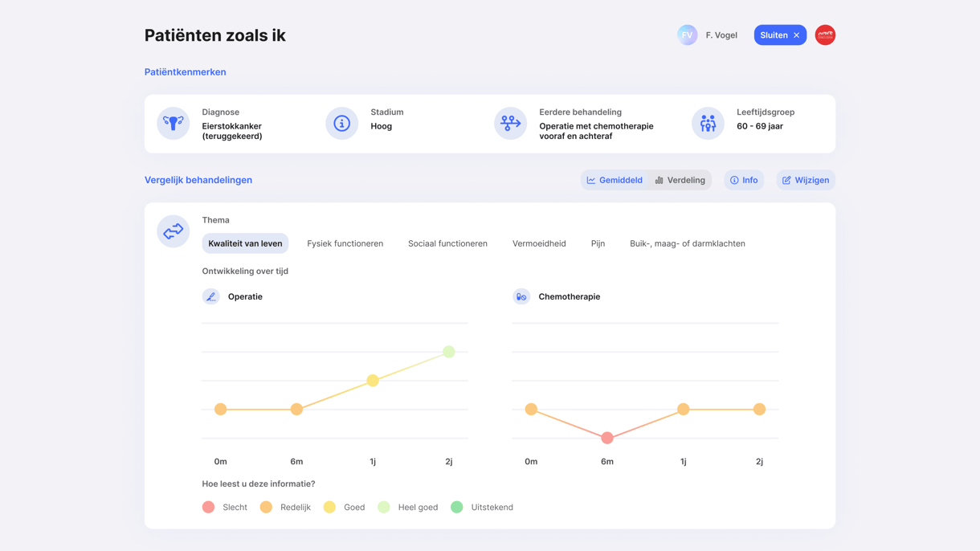Click the green Uitstekend legend dot
This screenshot has width=980, height=551.
456,507
